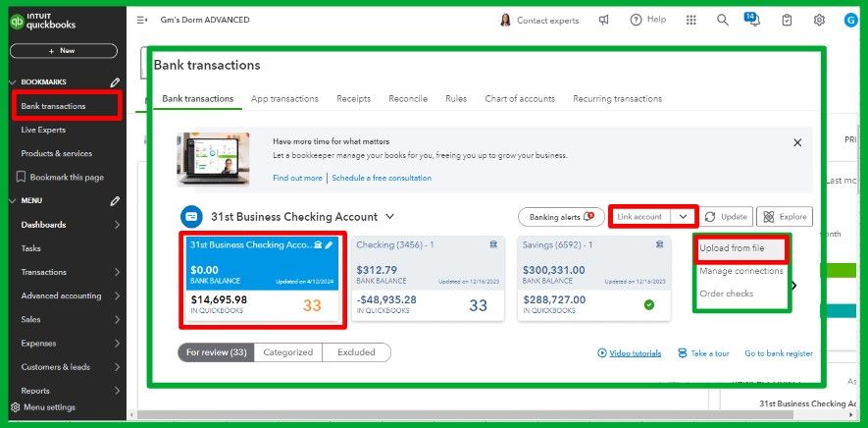The width and height of the screenshot is (868, 428).
Task: Choose Upload from file option
Action: click(732, 248)
